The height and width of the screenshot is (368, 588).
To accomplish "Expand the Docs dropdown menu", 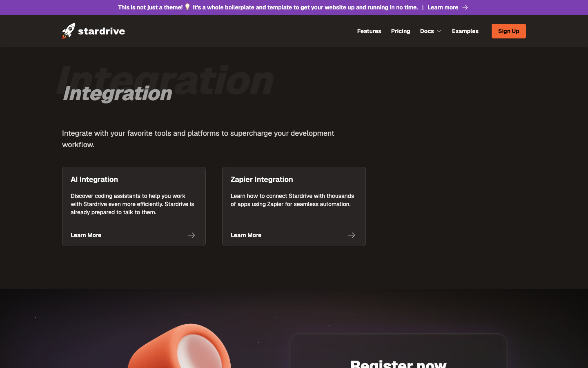I will click(431, 31).
